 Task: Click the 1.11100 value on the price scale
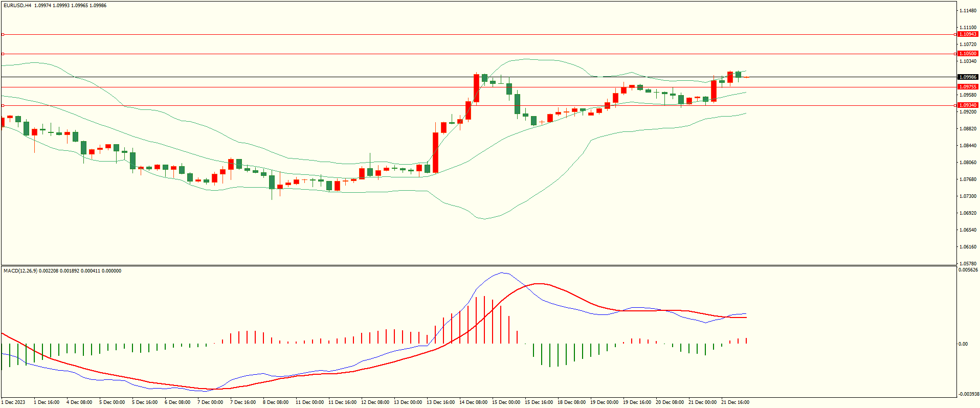968,28
